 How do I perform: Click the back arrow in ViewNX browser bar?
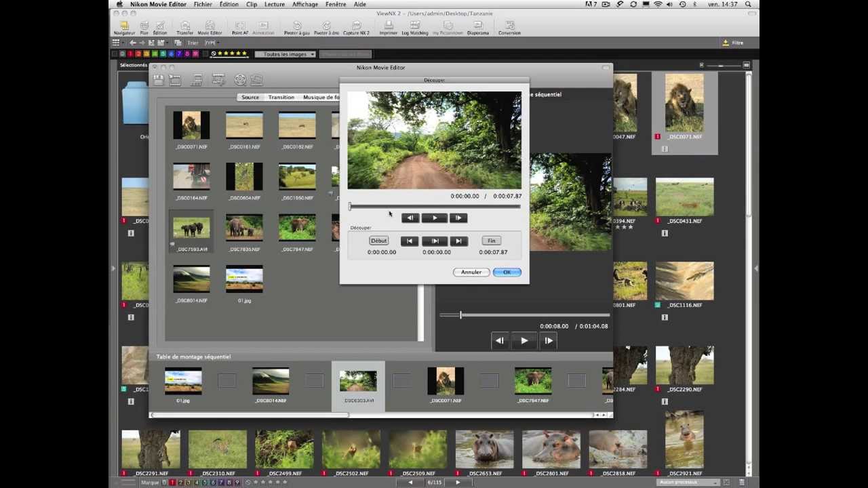pyautogui.click(x=133, y=43)
